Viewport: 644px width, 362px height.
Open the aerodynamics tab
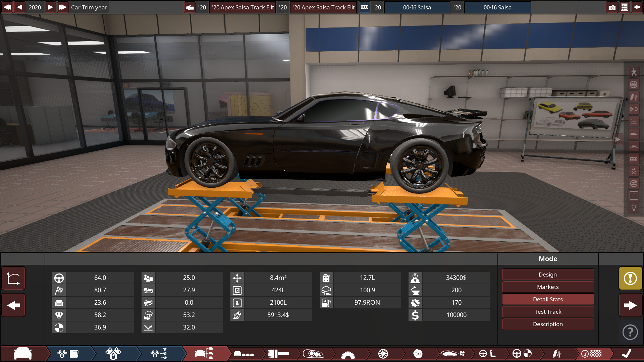453,354
